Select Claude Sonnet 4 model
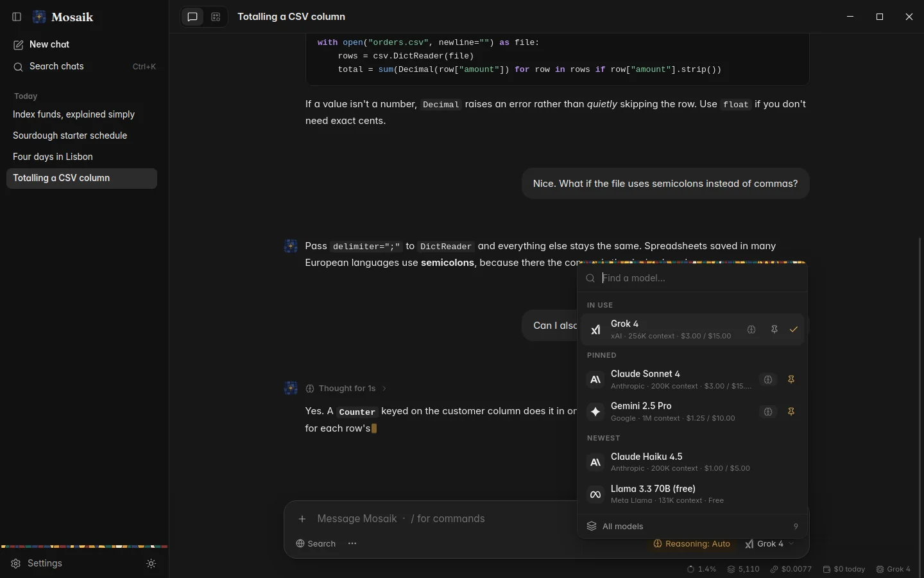 point(692,380)
